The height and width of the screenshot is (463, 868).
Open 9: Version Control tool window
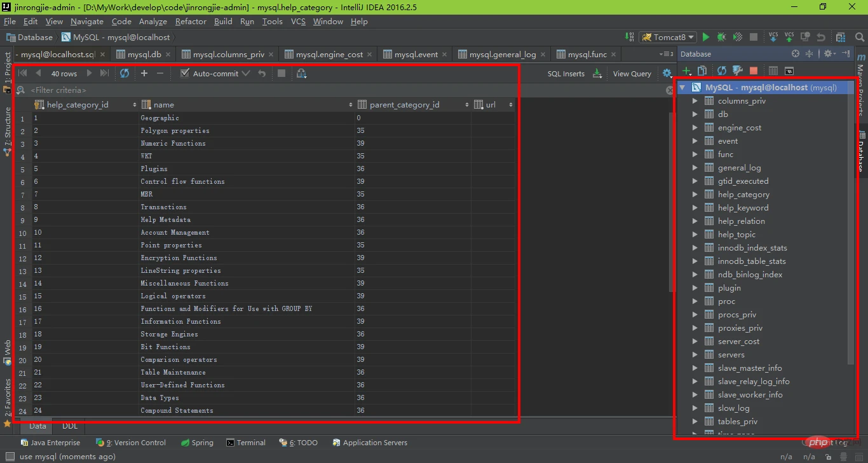point(130,443)
